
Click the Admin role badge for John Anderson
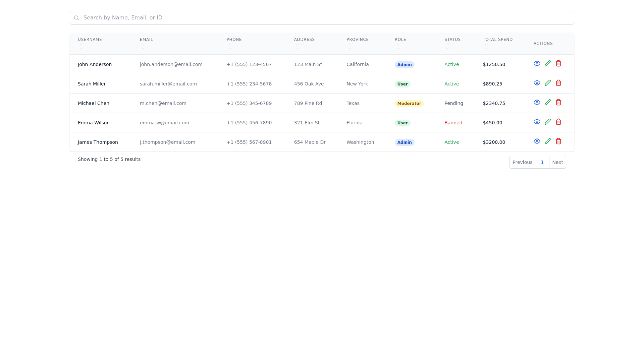(x=404, y=64)
